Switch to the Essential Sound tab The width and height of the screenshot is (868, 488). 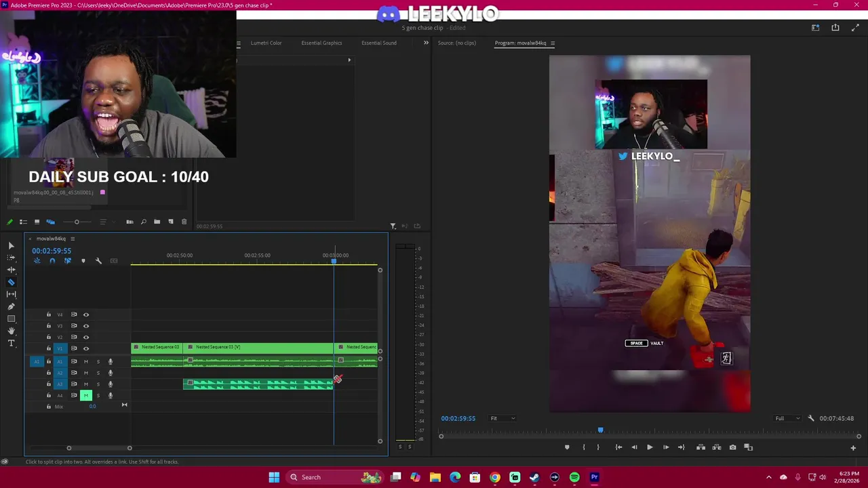(379, 43)
